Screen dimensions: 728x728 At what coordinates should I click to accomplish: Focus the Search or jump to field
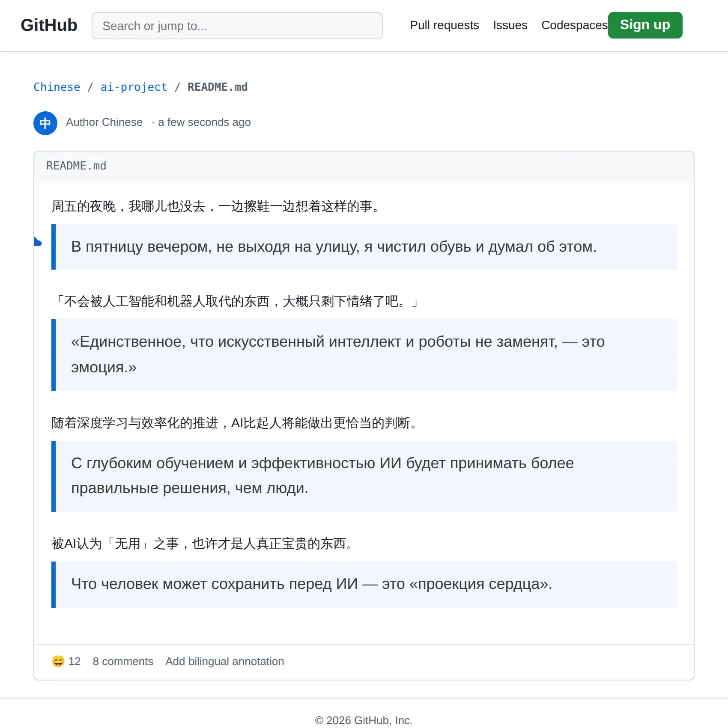click(x=237, y=26)
